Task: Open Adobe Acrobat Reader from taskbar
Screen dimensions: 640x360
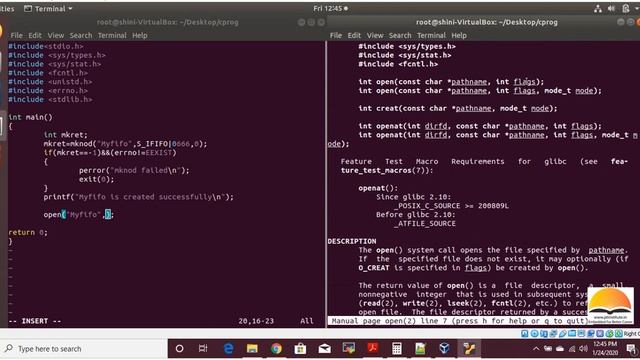Action: [373, 348]
